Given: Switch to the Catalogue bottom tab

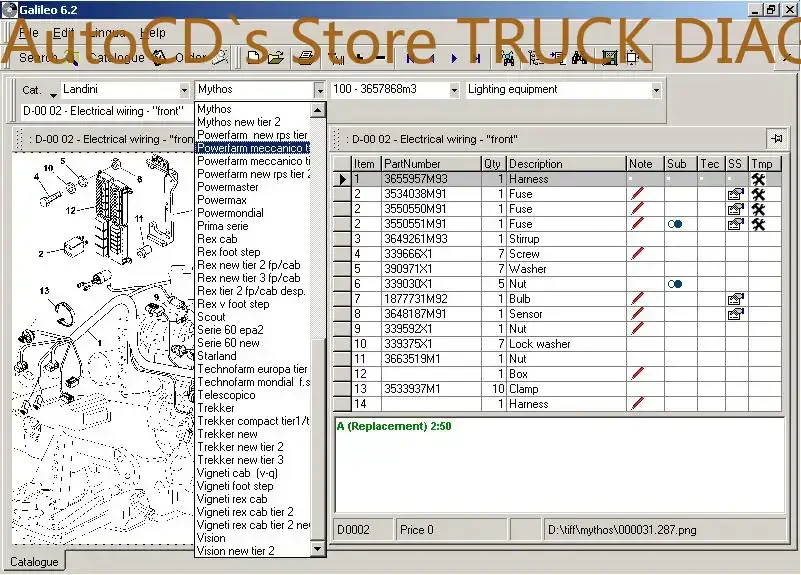Looking at the screenshot, I should point(34,562).
